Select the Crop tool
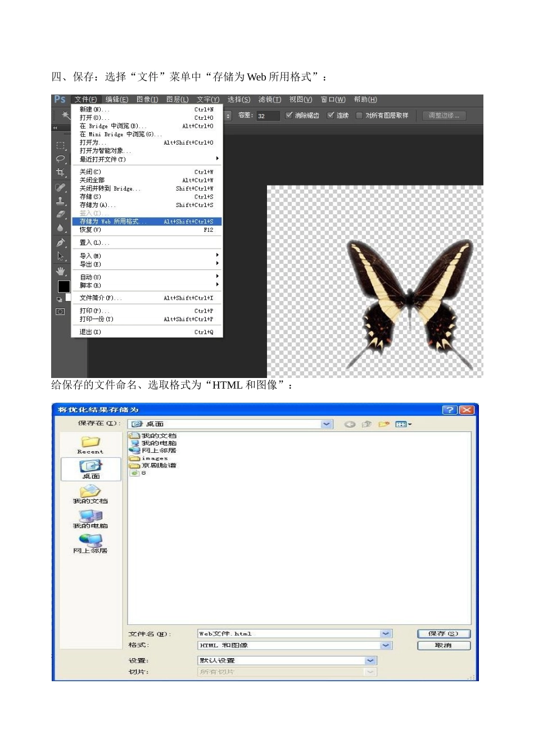The height and width of the screenshot is (756, 534). click(60, 172)
